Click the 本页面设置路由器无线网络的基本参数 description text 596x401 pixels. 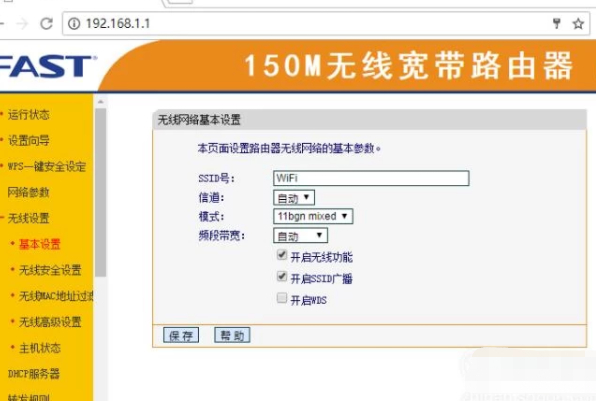(x=289, y=148)
